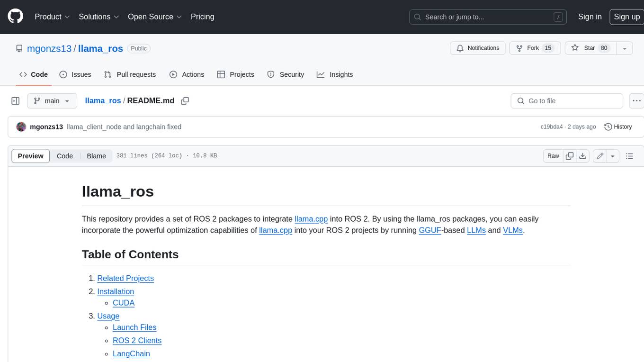Click the slash shortcut icon in search
This screenshot has height=362, width=644.
[x=558, y=17]
